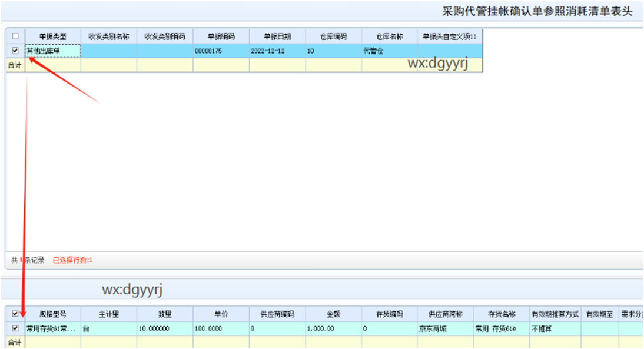
Task: Select the 金额 cell showing 1,000.00
Action: pyautogui.click(x=334, y=328)
